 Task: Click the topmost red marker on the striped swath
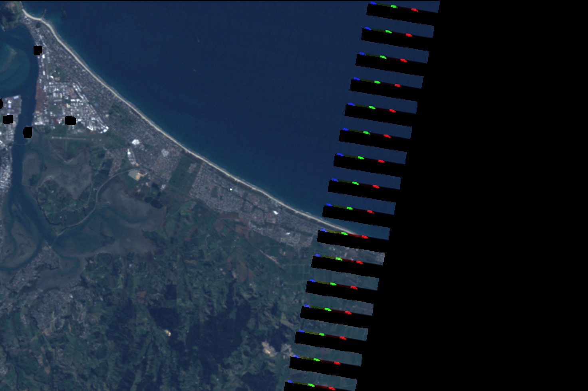coord(414,10)
